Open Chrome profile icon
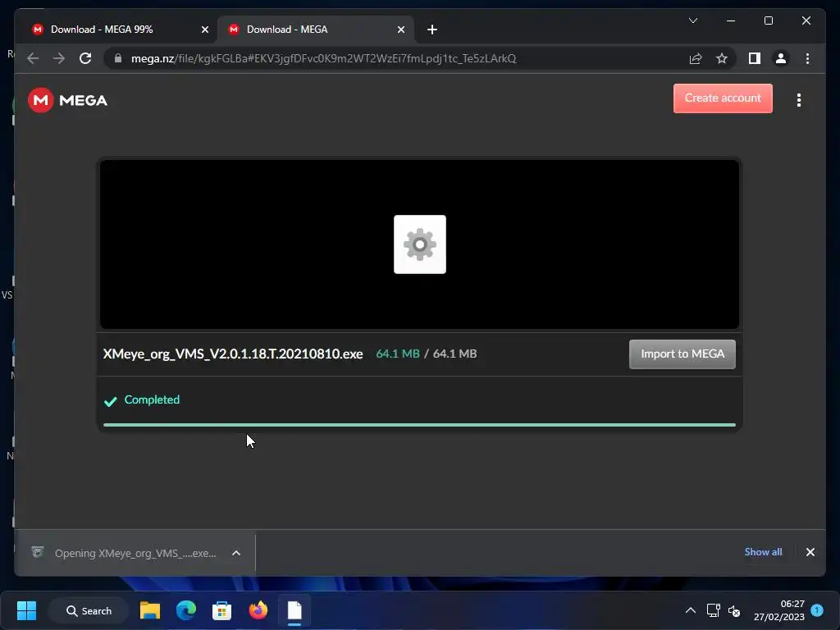 [x=781, y=58]
